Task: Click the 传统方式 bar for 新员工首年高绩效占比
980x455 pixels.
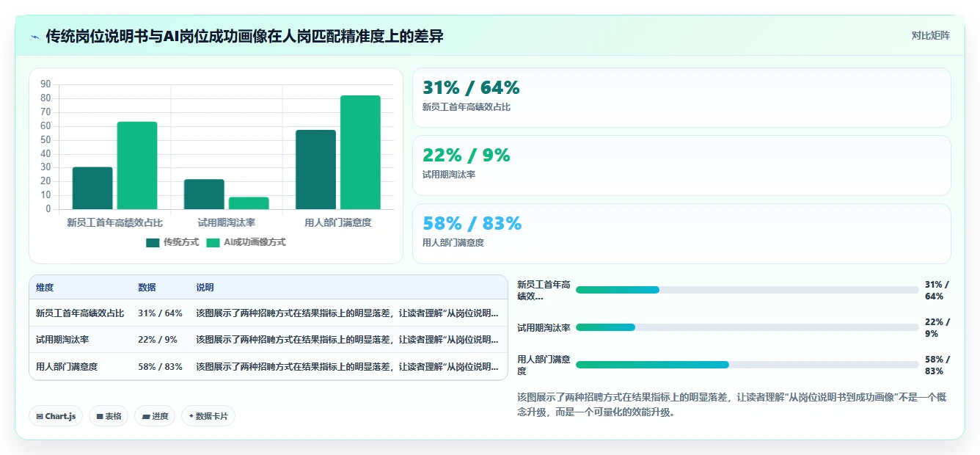Action: pyautogui.click(x=92, y=188)
